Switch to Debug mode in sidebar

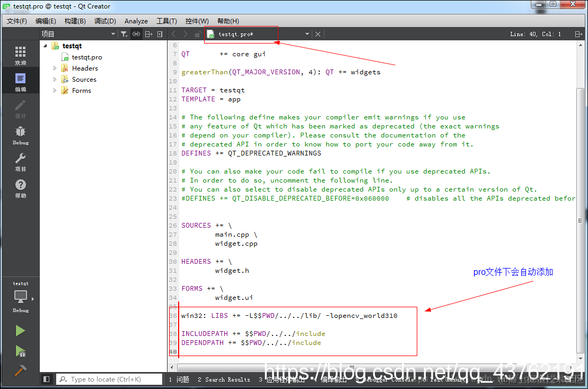[x=20, y=135]
